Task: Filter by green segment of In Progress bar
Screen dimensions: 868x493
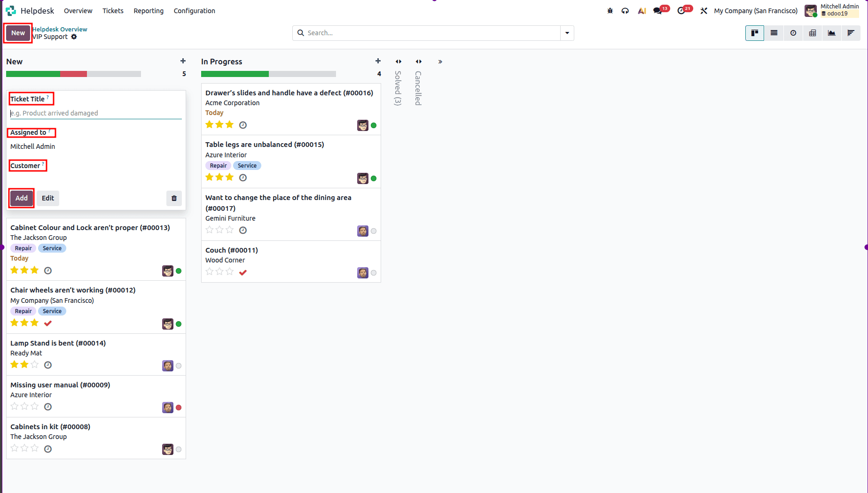Action: point(235,74)
